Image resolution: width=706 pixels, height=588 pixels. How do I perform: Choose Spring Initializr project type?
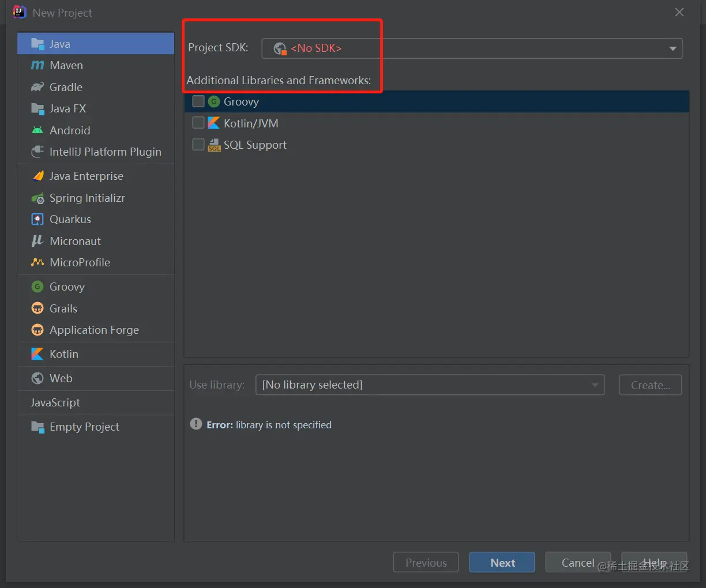(96, 198)
